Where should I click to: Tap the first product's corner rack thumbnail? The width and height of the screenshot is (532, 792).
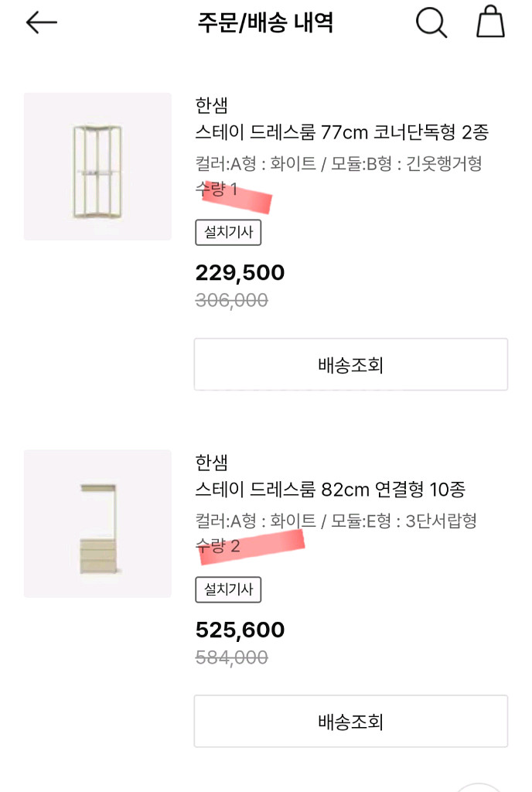[x=97, y=167]
